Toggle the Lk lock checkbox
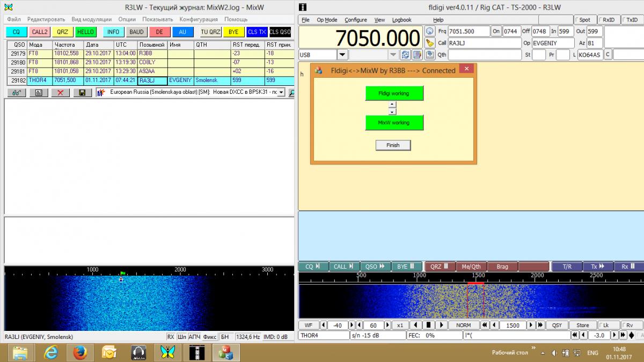 click(601, 325)
